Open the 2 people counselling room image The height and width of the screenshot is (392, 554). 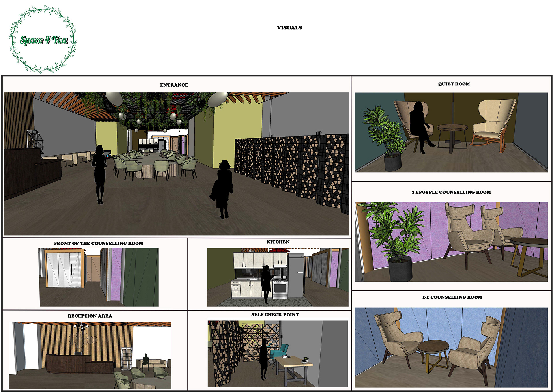point(451,242)
